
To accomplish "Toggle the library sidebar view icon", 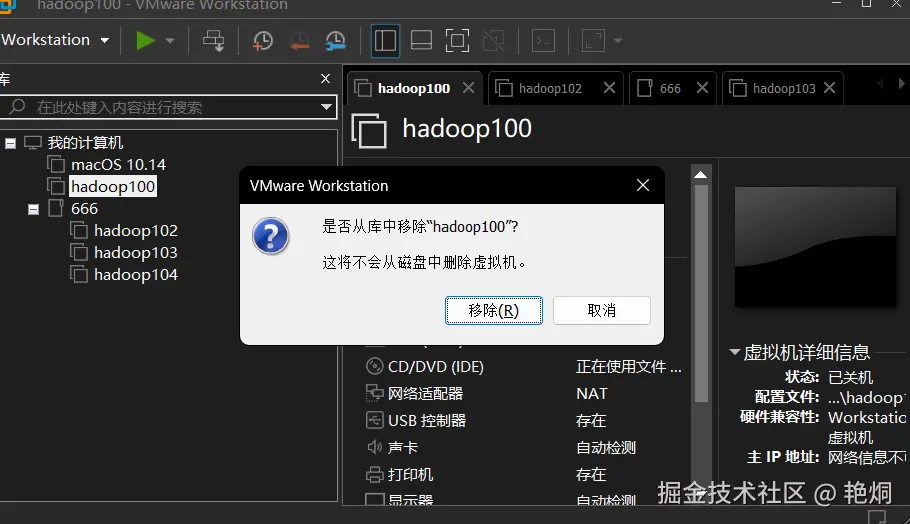I will click(385, 41).
